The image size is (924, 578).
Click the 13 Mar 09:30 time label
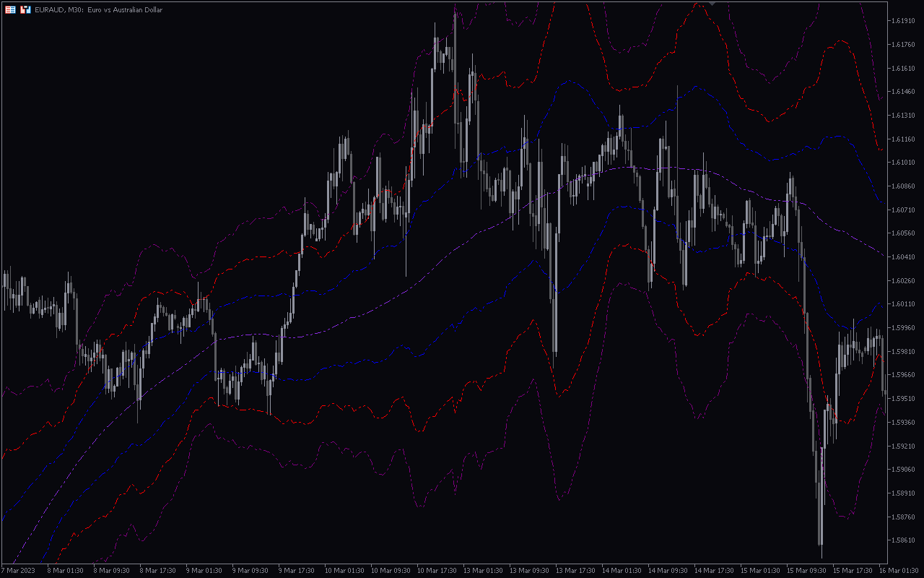(529, 571)
